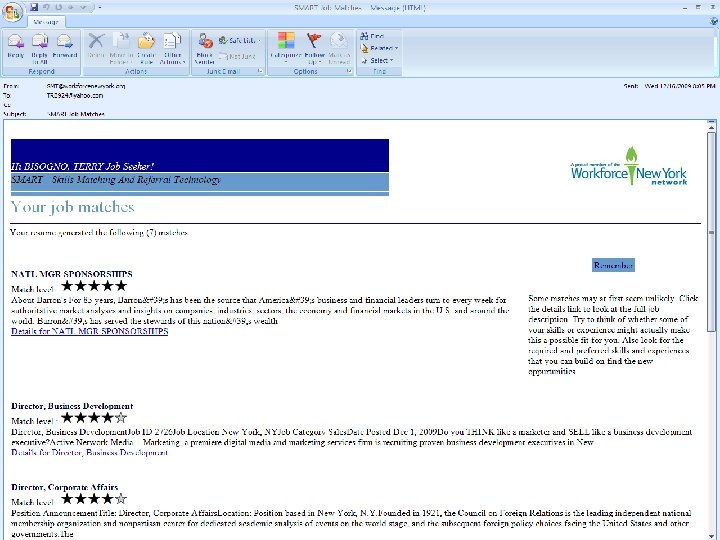Click star rating under Director, Business Development

tap(94, 418)
